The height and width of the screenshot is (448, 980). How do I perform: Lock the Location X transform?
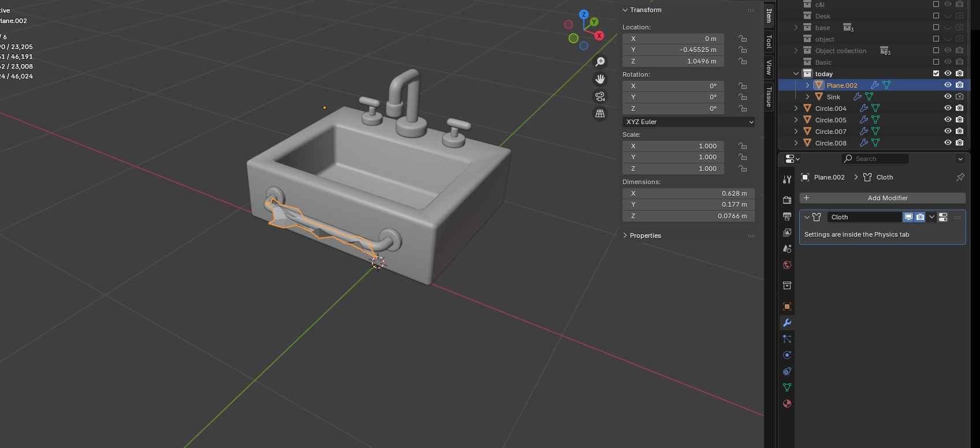tap(743, 39)
